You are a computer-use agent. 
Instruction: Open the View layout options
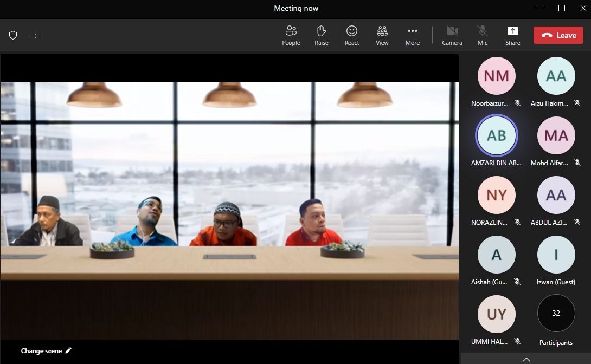pyautogui.click(x=382, y=35)
